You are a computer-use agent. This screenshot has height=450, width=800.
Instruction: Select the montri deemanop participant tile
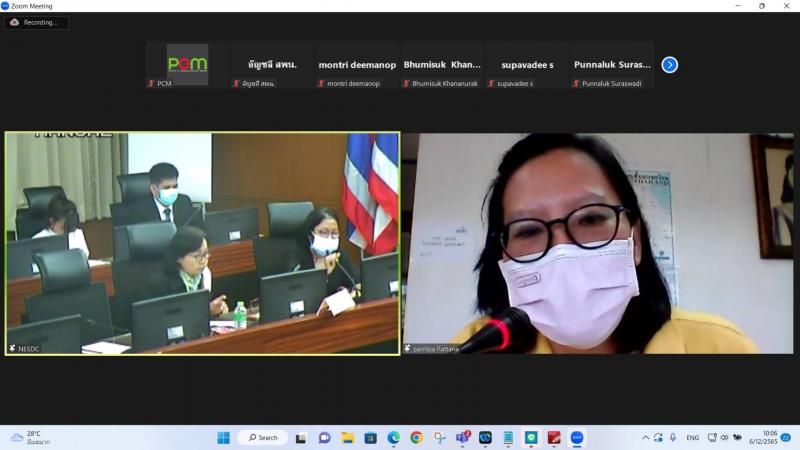click(x=357, y=65)
